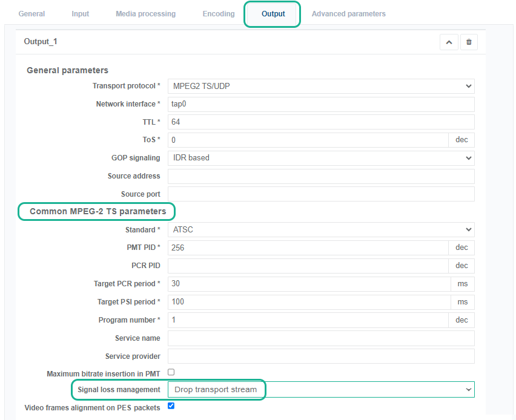516x420 pixels.
Task: Focus the Service name text field
Action: pyautogui.click(x=320, y=338)
